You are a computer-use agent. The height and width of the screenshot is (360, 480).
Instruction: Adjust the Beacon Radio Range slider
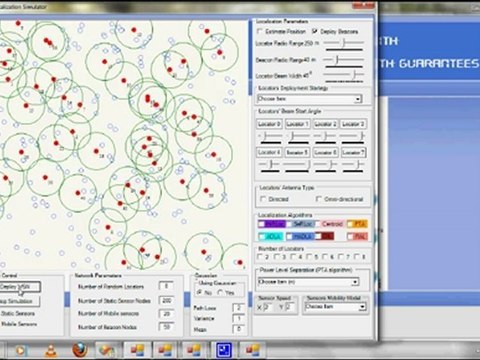344,60
